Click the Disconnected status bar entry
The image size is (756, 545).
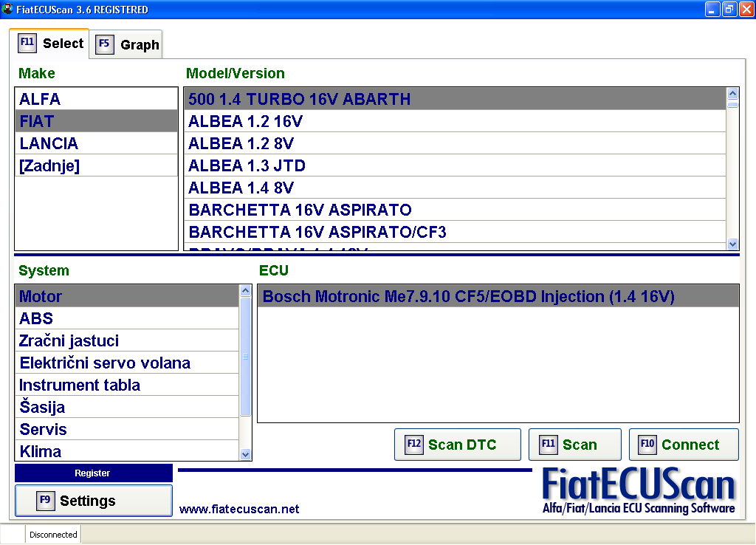pyautogui.click(x=53, y=535)
